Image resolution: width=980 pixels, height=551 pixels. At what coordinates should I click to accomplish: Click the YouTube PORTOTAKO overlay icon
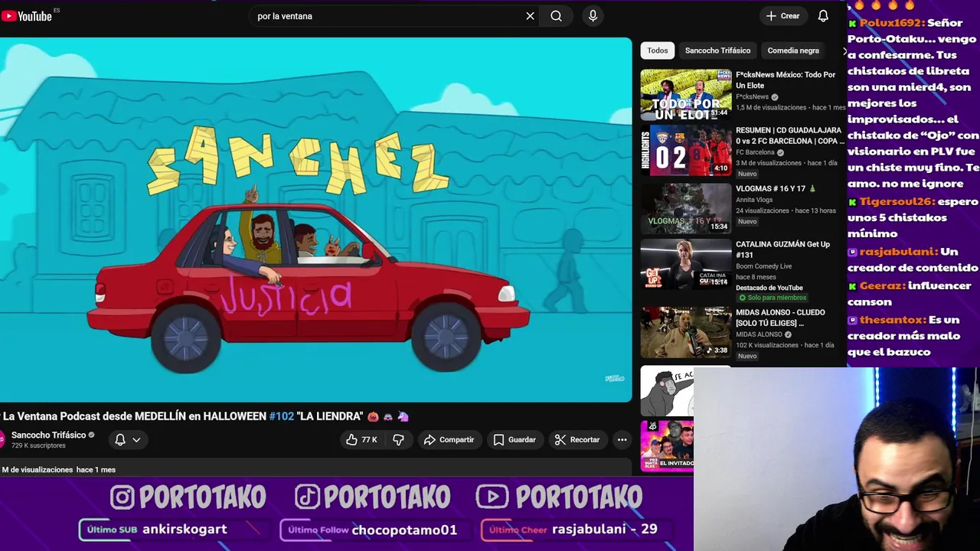coord(492,497)
